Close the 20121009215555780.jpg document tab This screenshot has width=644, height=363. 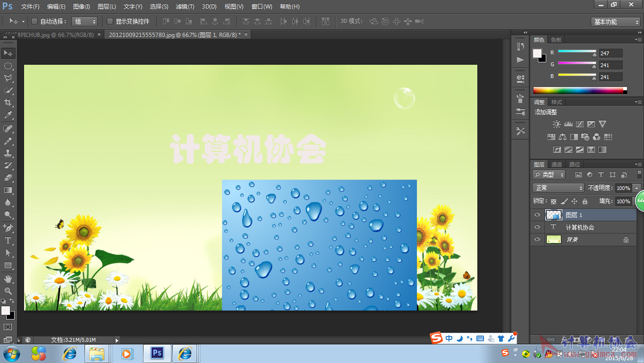coord(246,35)
